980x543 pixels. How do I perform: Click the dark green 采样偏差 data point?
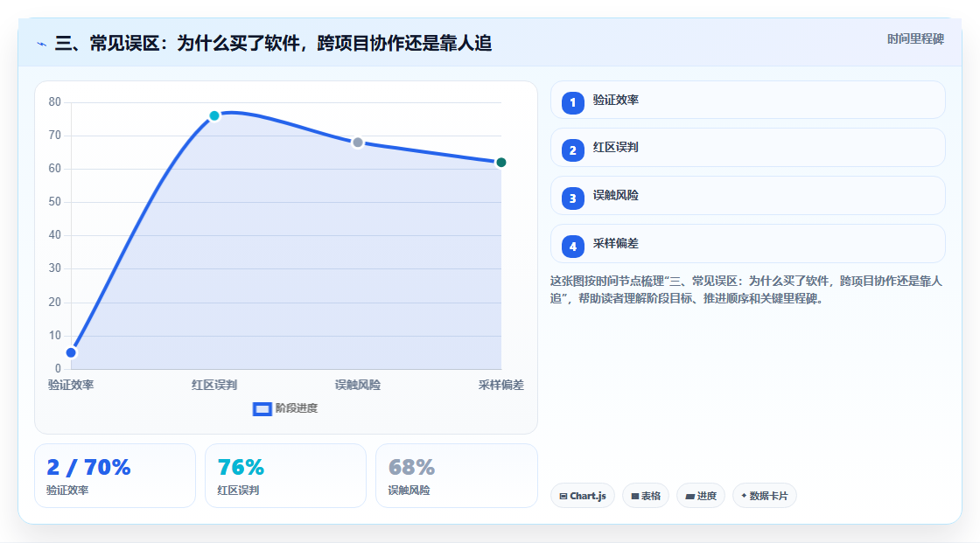(500, 163)
